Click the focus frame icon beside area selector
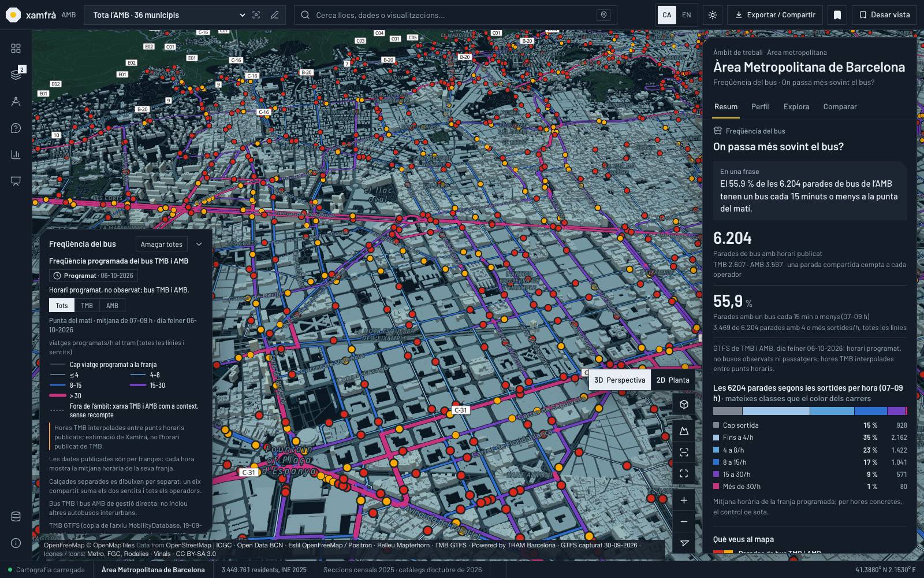The image size is (924, 578). pyautogui.click(x=256, y=15)
